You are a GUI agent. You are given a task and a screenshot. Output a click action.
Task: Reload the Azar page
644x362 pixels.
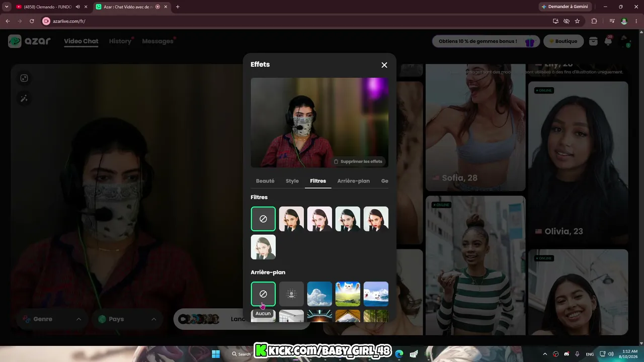click(x=32, y=21)
